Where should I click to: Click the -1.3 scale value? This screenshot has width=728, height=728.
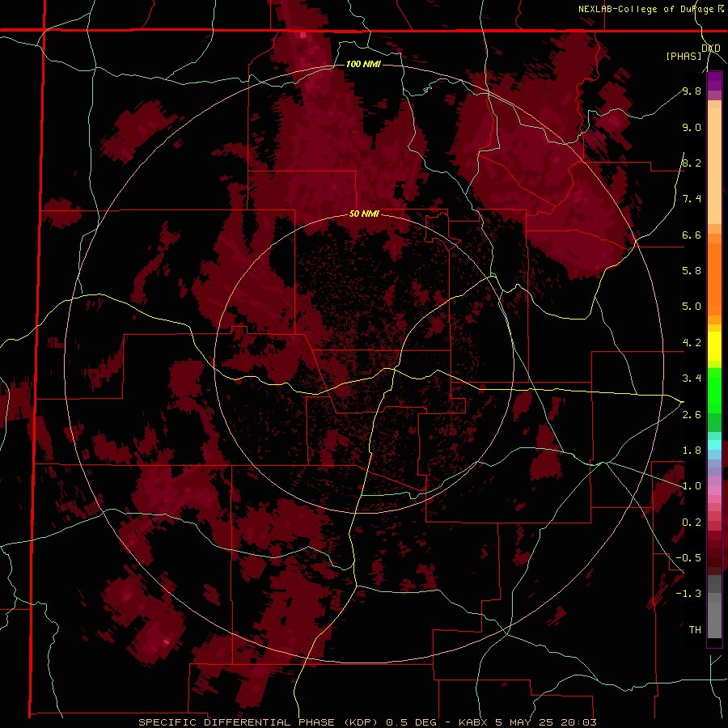pos(688,594)
